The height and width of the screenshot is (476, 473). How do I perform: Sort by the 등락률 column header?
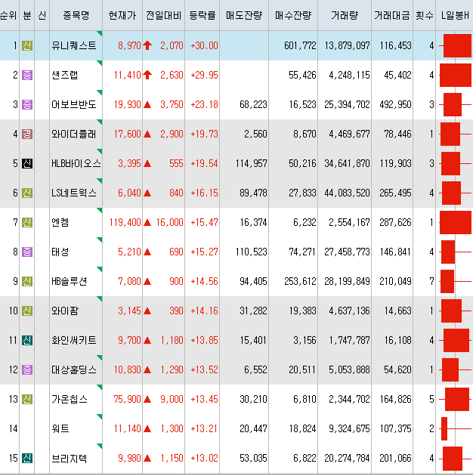point(202,15)
